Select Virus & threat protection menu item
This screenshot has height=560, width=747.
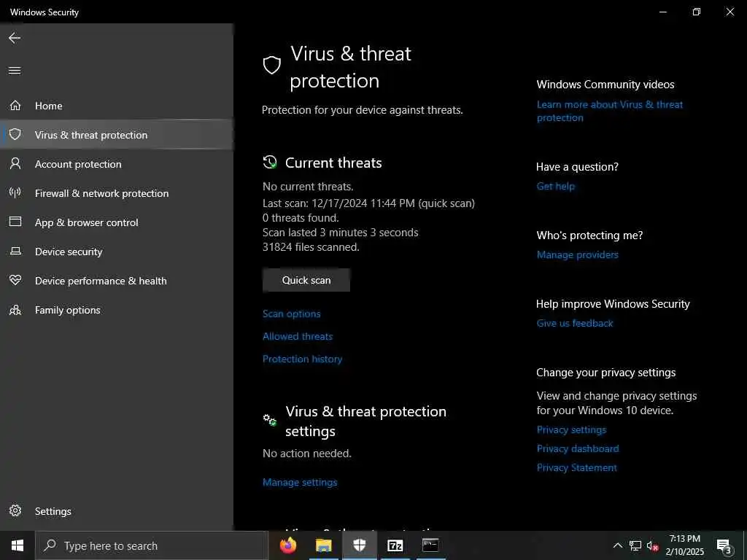(117, 135)
